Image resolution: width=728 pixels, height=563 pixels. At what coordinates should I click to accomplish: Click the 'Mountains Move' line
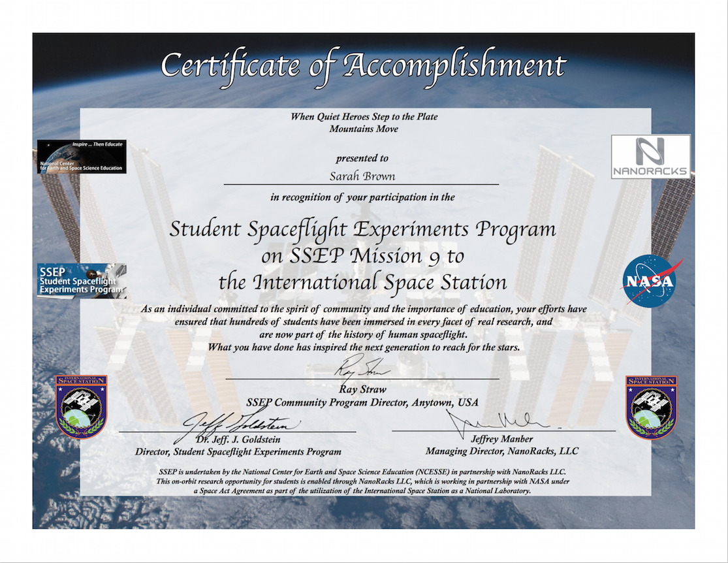point(364,129)
